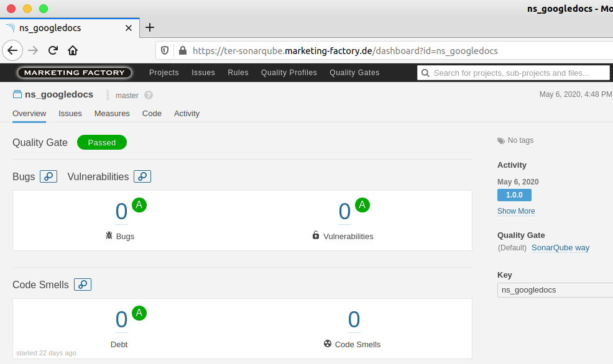
Task: Click the tracking protection shield icon
Action: pyautogui.click(x=164, y=50)
